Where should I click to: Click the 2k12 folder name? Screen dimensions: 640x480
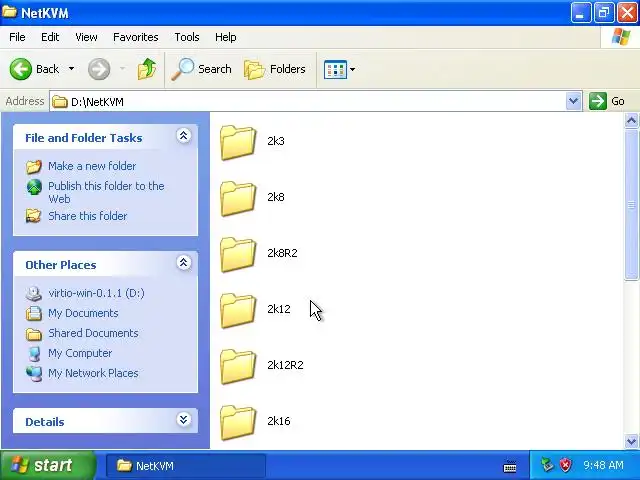point(279,309)
